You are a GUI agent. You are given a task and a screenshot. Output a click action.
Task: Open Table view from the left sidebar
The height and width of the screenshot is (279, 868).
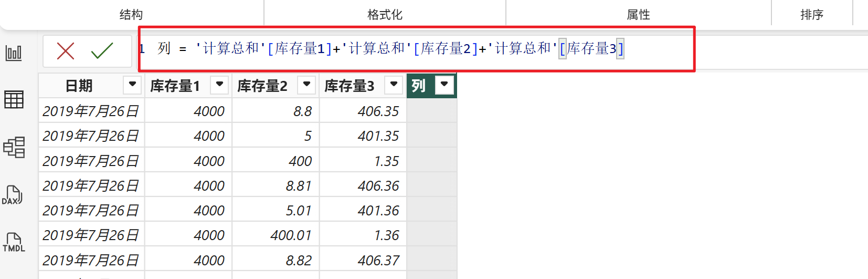pos(14,99)
